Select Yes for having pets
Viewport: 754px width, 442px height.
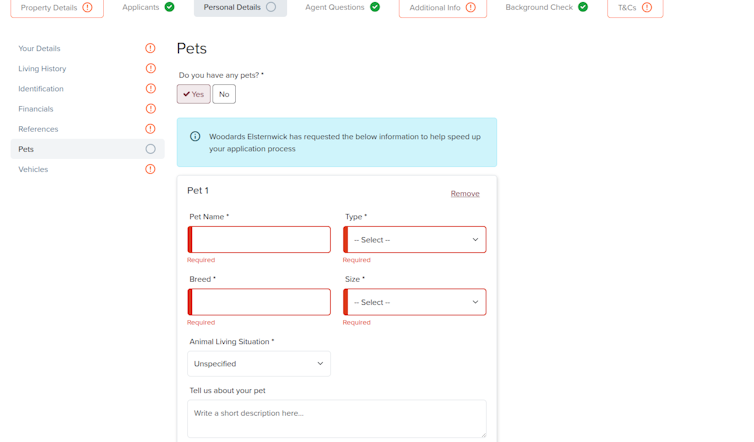point(194,94)
